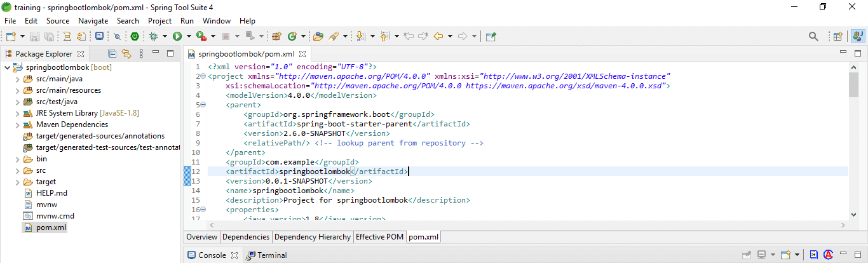Viewport: 868px width, 263px height.
Task: Click the Debug bug icon
Action: [154, 37]
